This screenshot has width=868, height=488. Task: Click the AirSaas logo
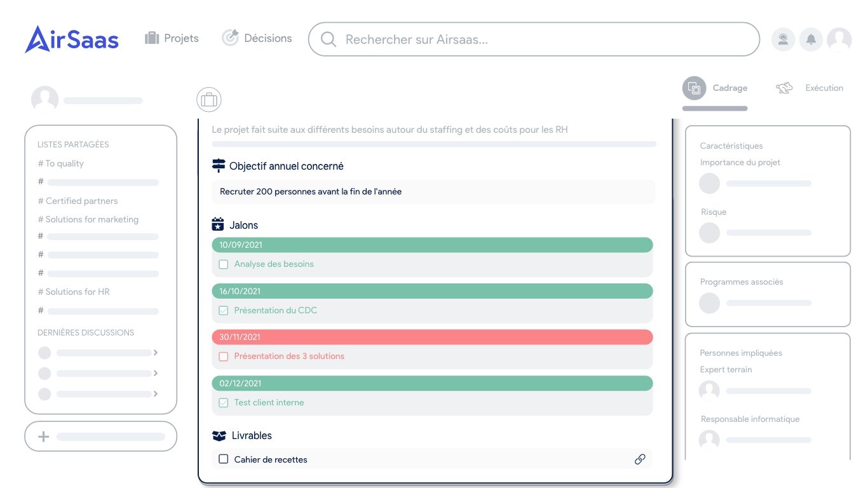coord(72,39)
